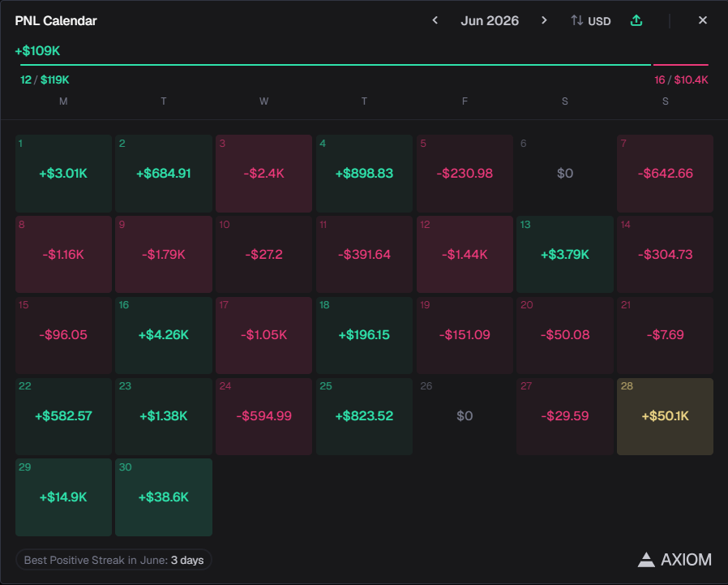Select June 21 cell showing -$7.69
Screen dimensions: 728x585
665,335
